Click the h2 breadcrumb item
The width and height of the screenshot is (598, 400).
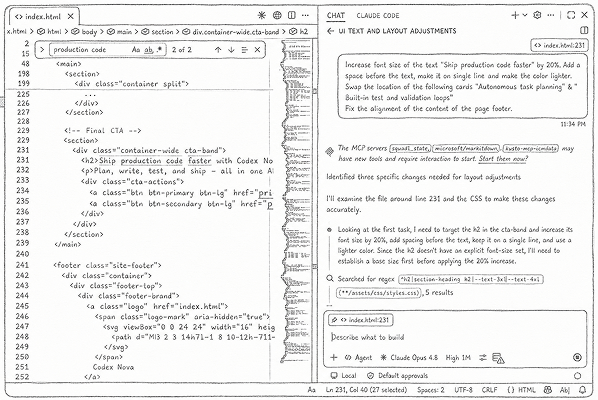299,32
